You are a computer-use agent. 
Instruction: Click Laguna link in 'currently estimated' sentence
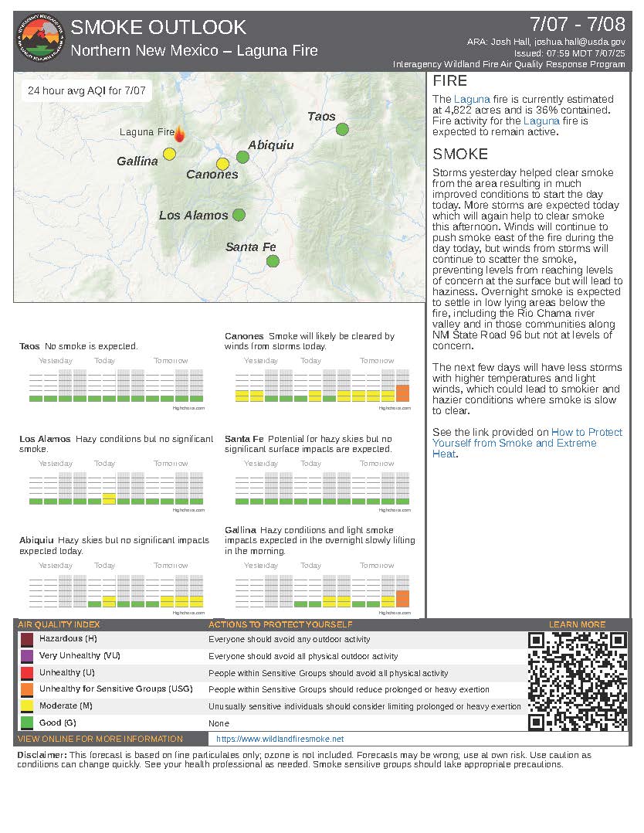tap(471, 99)
